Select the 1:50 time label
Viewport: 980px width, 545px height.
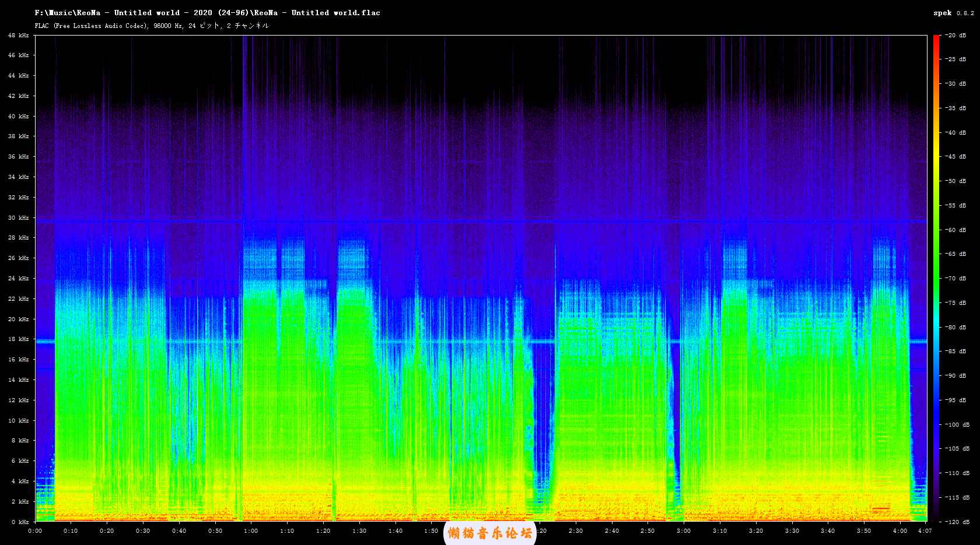(432, 531)
